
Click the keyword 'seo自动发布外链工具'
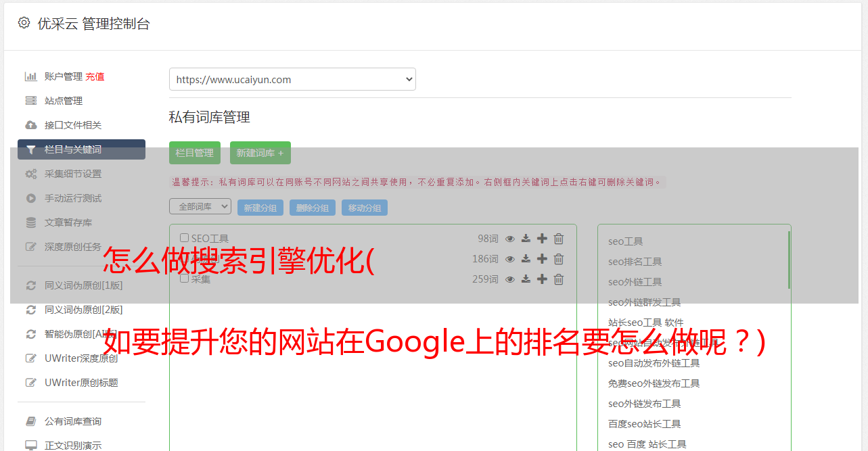coord(654,363)
